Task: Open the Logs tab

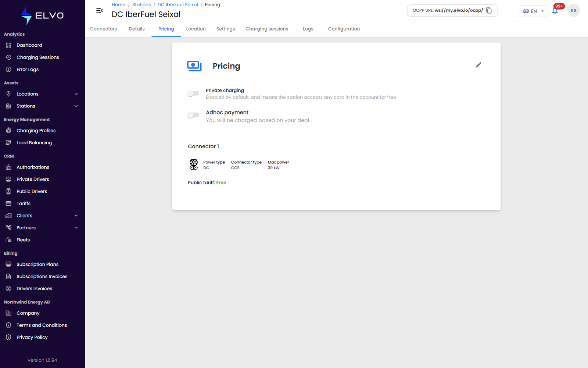Action: [308, 29]
